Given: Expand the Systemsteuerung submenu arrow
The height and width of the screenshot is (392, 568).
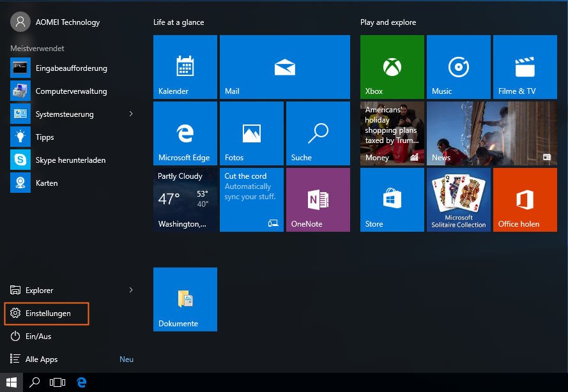Looking at the screenshot, I should (131, 114).
